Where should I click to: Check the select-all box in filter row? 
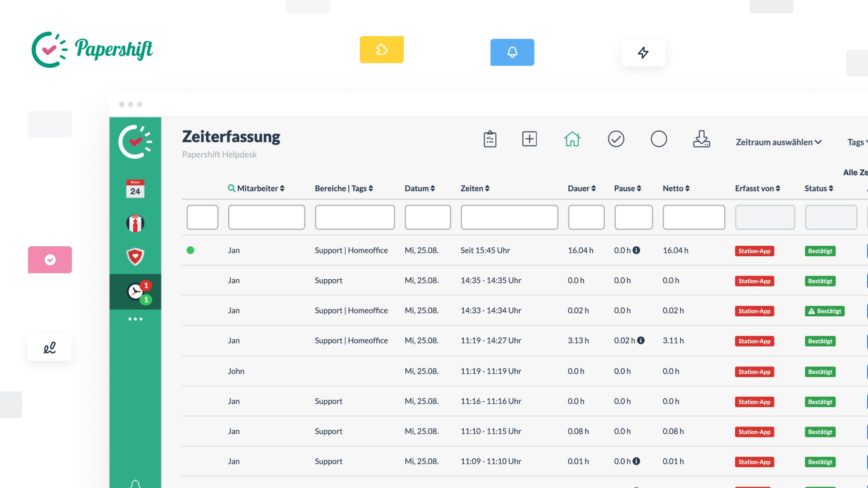[x=202, y=217]
